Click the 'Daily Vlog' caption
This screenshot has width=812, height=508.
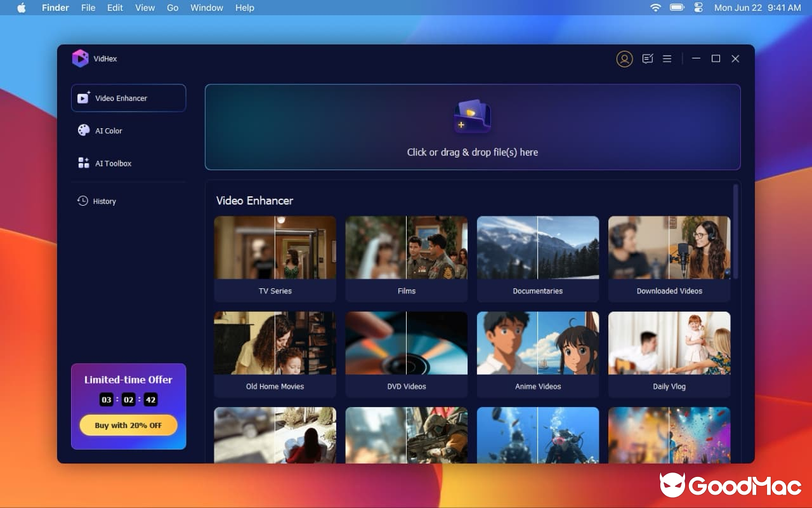click(669, 386)
